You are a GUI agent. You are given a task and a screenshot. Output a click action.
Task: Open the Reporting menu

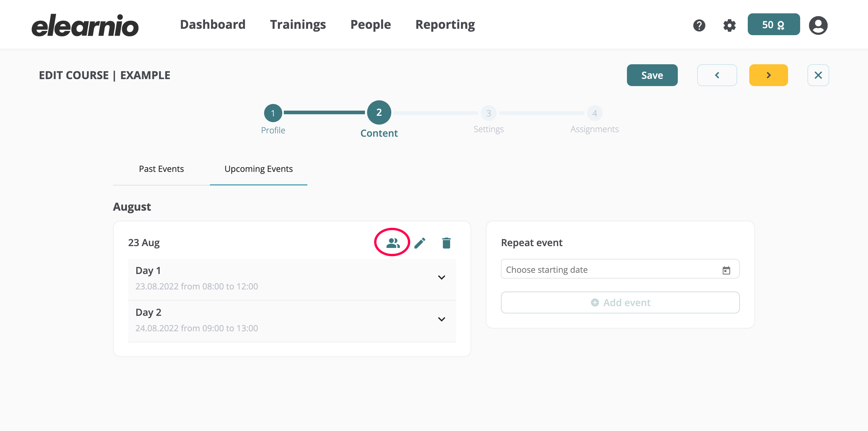[445, 25]
